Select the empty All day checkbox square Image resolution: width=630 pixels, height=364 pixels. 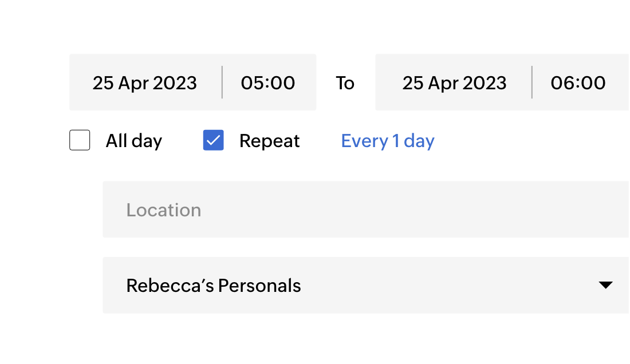click(x=80, y=140)
